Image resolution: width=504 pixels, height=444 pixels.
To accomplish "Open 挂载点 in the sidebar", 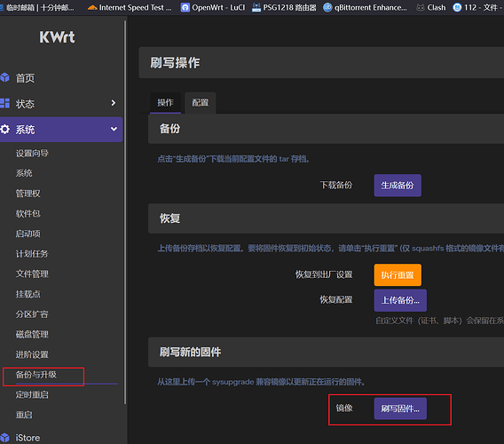I will 28,294.
